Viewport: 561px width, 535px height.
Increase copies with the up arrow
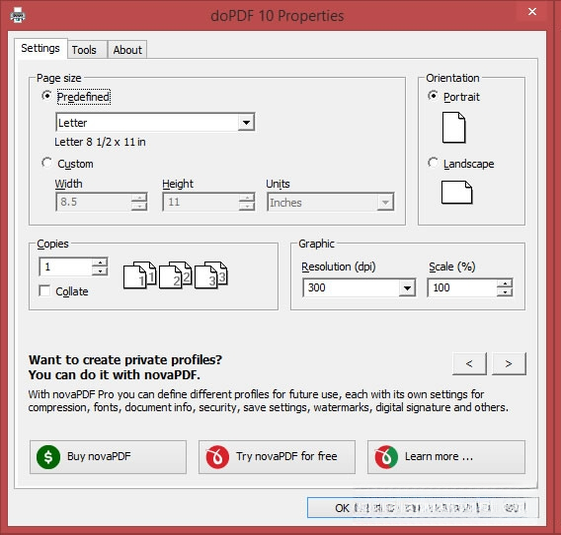pyautogui.click(x=100, y=262)
